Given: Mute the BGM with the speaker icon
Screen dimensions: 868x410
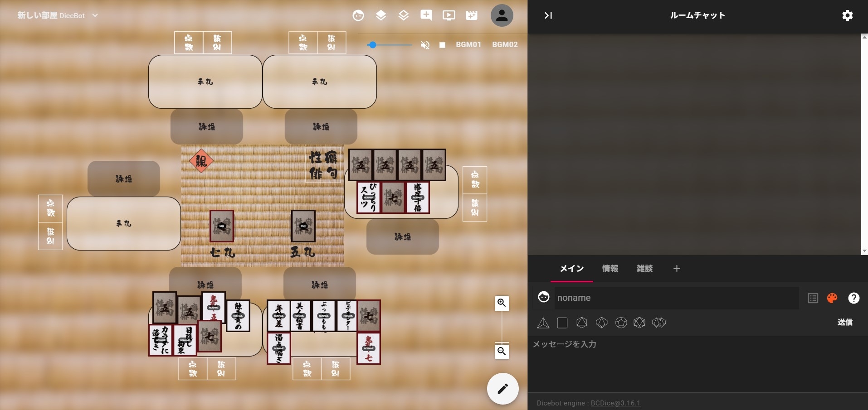Looking at the screenshot, I should (x=424, y=45).
